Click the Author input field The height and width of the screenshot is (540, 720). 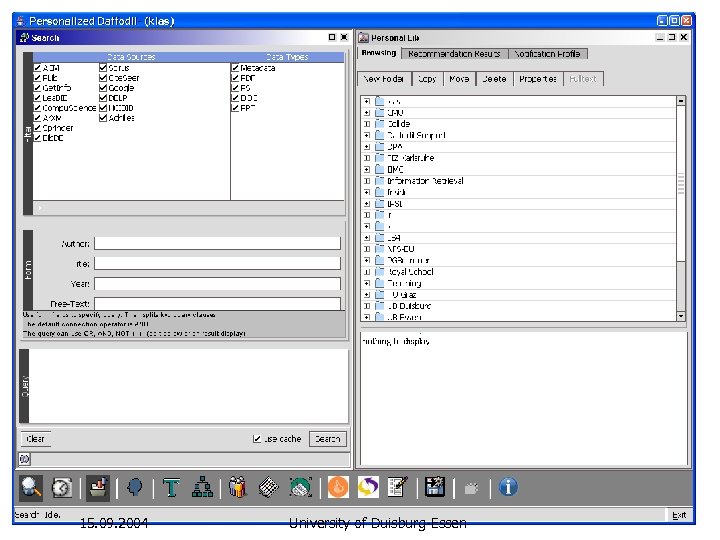point(217,243)
